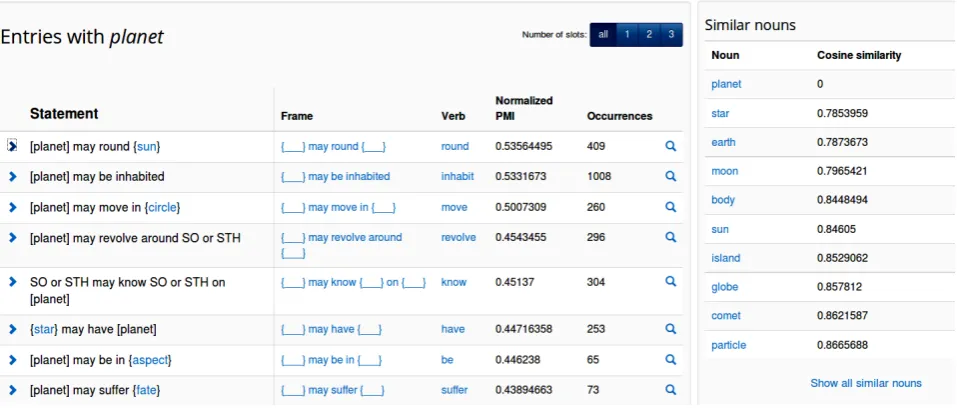Open the verb 'round' link
Screen dimensions: 957x410
coord(455,146)
